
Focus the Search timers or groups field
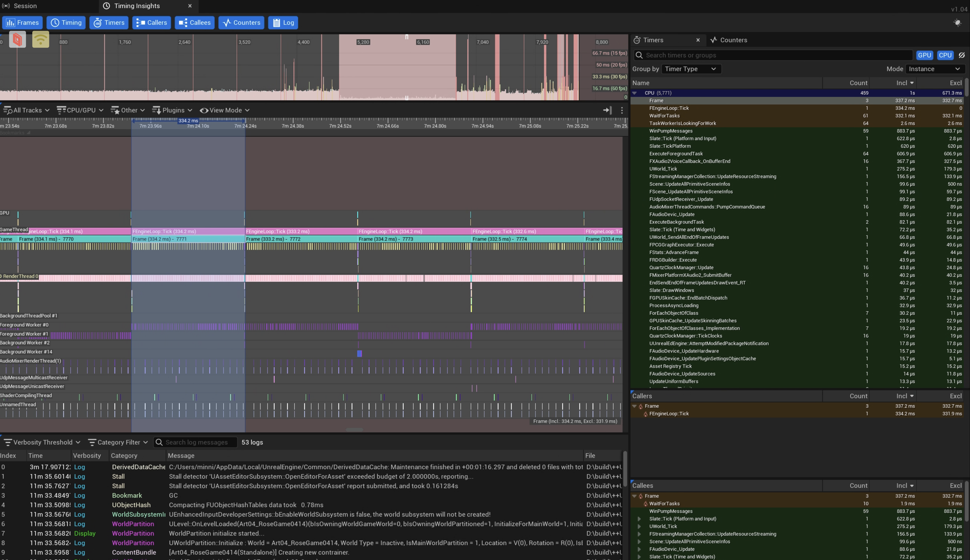(773, 55)
